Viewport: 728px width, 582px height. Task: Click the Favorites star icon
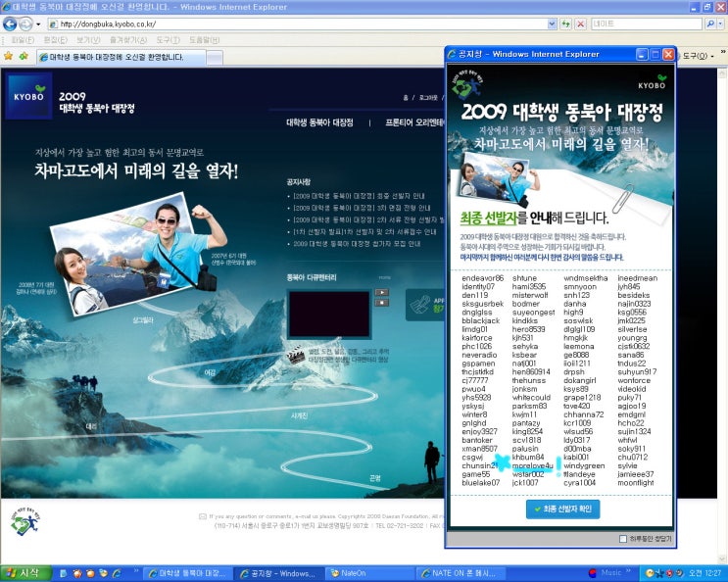(9, 56)
